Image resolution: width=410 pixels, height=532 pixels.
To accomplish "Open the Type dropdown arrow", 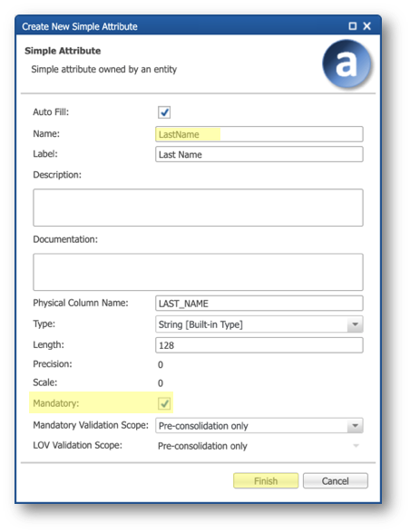I will point(355,324).
